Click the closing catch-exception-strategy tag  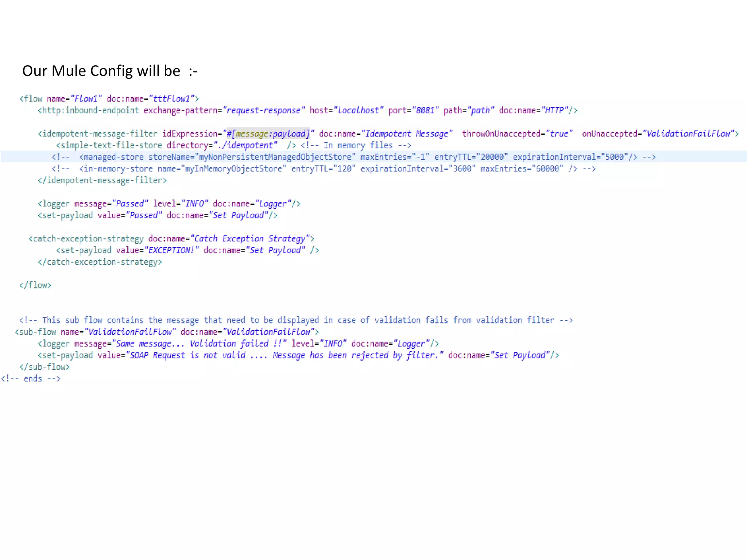pyautogui.click(x=100, y=262)
